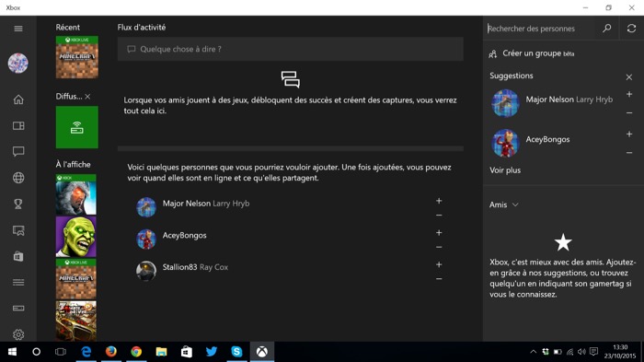Open AceyBongos avatar in Suggestions panel
The image size is (644, 362).
pos(505,143)
